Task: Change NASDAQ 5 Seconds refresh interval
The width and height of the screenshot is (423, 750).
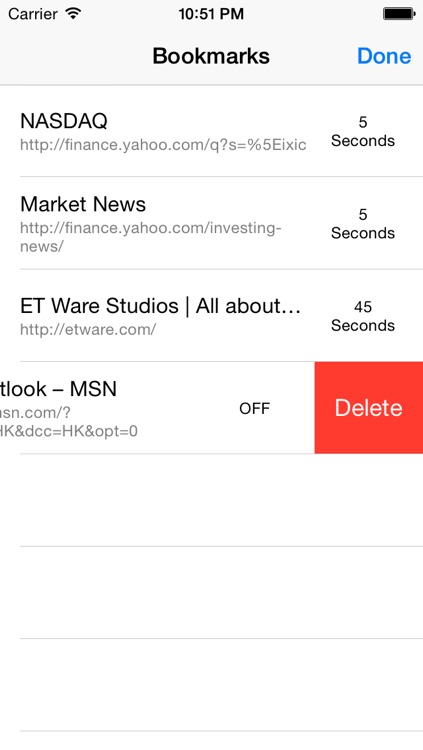Action: pos(363,131)
